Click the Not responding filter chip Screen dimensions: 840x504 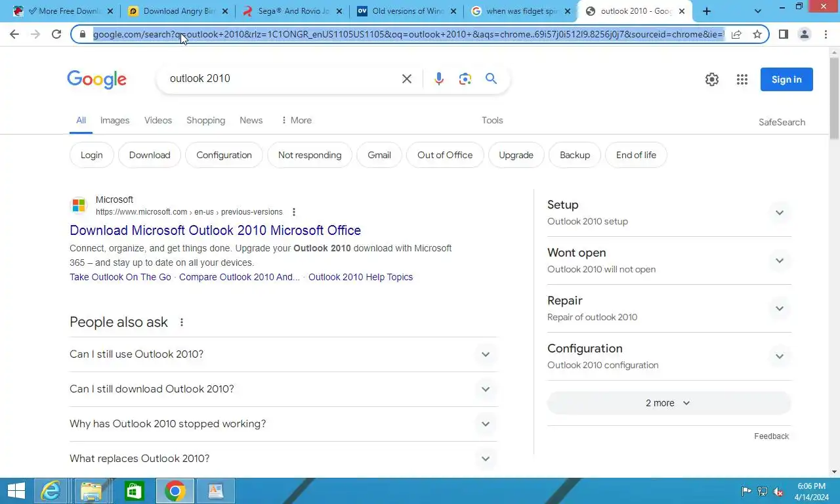click(x=310, y=155)
